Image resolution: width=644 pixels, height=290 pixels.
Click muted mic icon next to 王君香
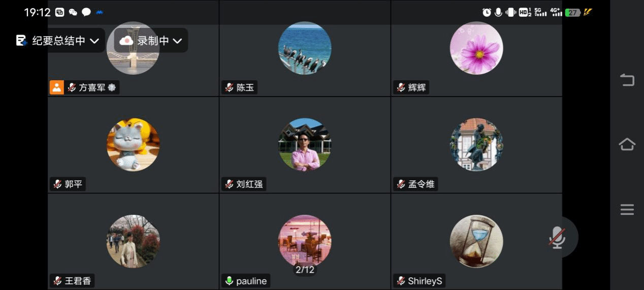coord(57,281)
